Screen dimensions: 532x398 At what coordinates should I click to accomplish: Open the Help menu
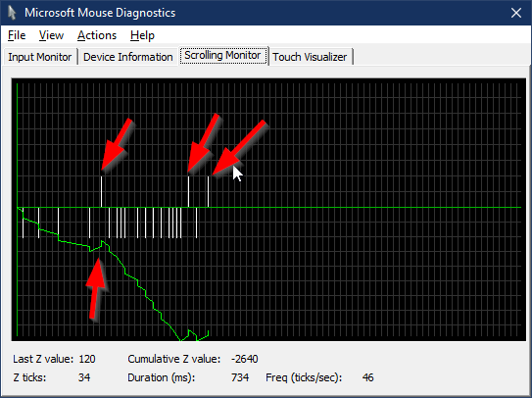click(142, 35)
